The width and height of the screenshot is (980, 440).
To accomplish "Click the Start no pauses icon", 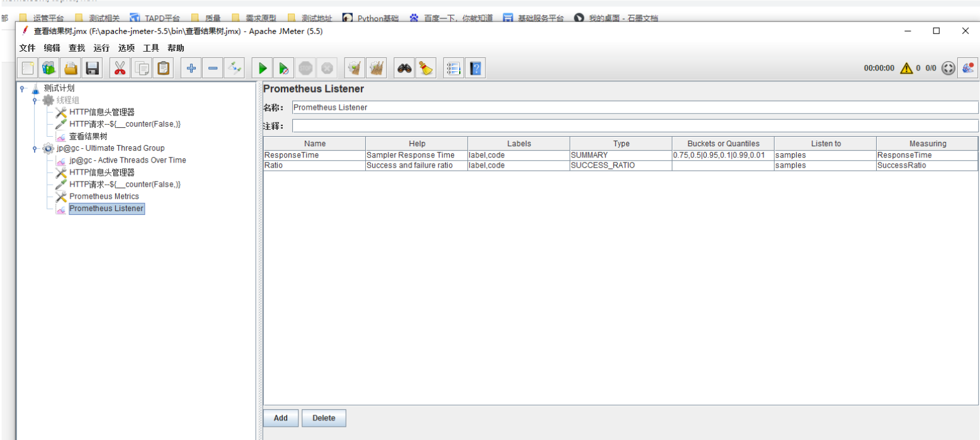I will point(283,68).
